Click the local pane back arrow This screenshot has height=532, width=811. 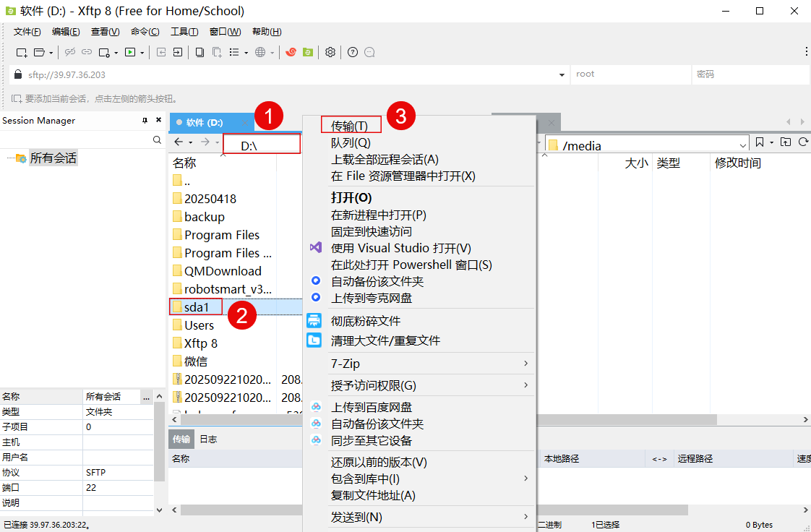[x=179, y=142]
